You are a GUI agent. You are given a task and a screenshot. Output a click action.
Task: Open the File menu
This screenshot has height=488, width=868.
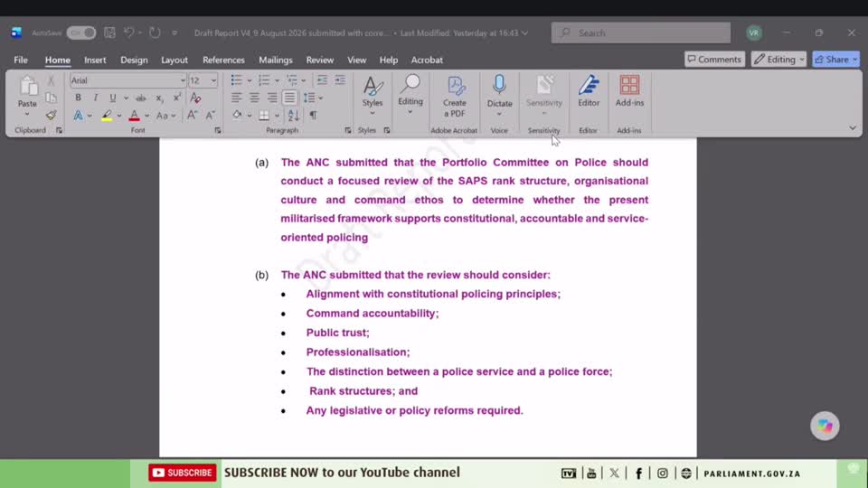pyautogui.click(x=21, y=60)
